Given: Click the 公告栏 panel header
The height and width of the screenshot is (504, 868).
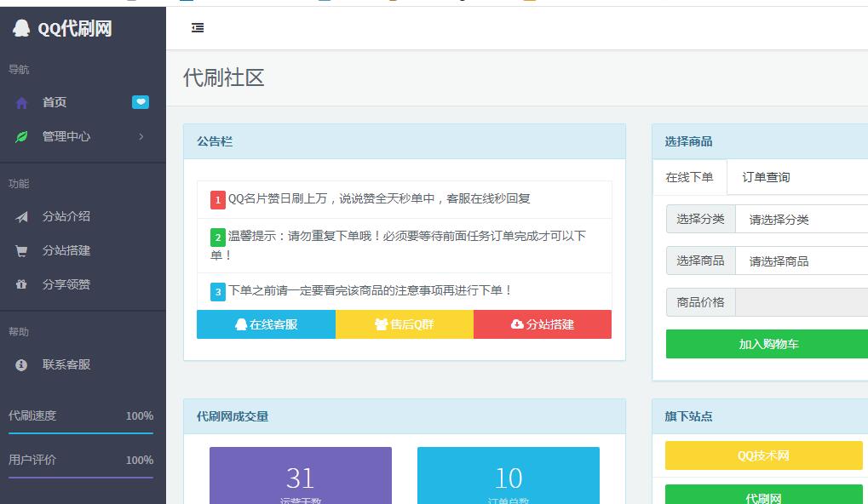Looking at the screenshot, I should point(405,141).
